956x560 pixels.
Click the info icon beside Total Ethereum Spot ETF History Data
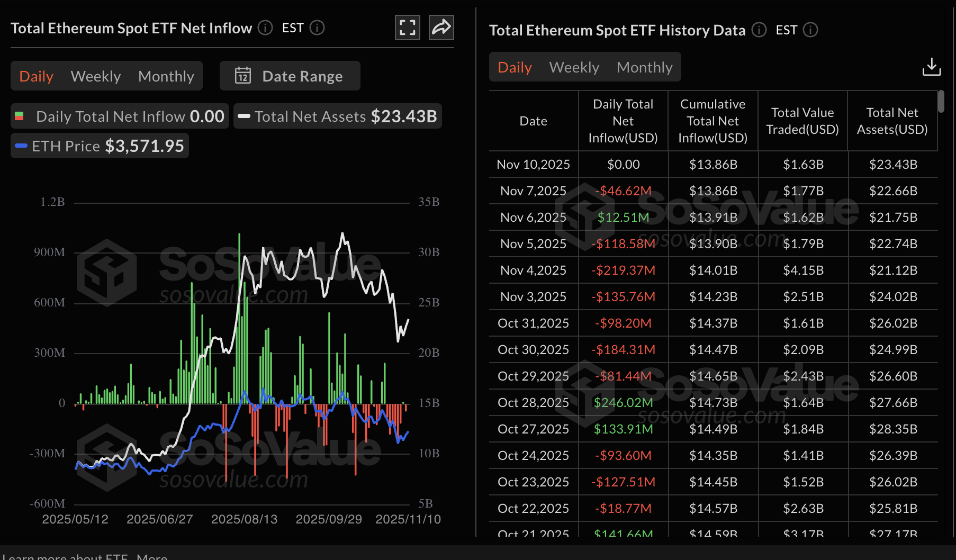point(759,30)
